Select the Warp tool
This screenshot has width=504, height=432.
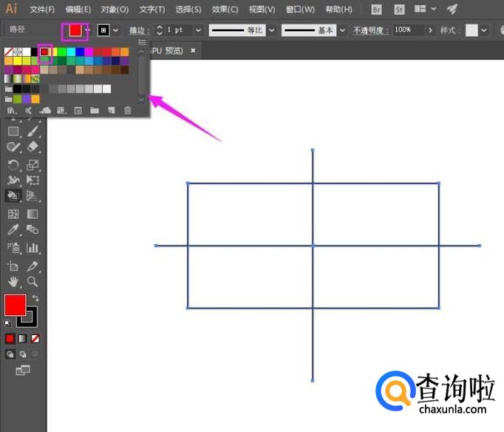coord(13,180)
